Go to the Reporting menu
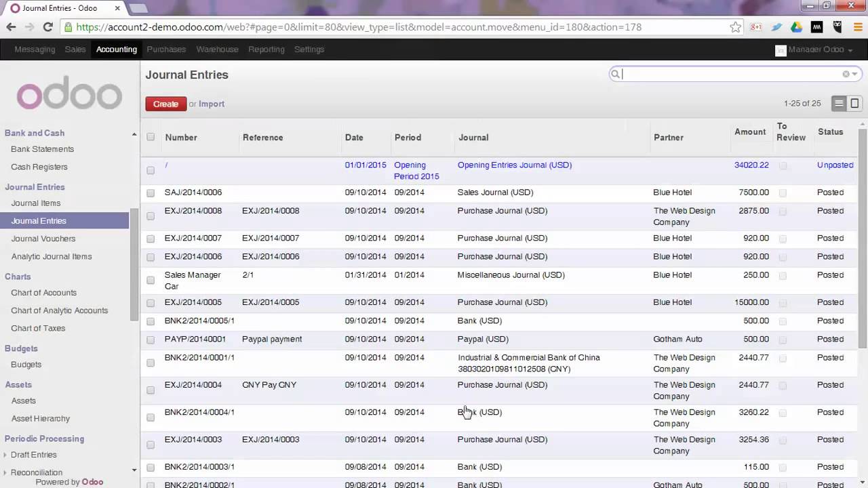The height and width of the screenshot is (488, 868). coord(266,49)
